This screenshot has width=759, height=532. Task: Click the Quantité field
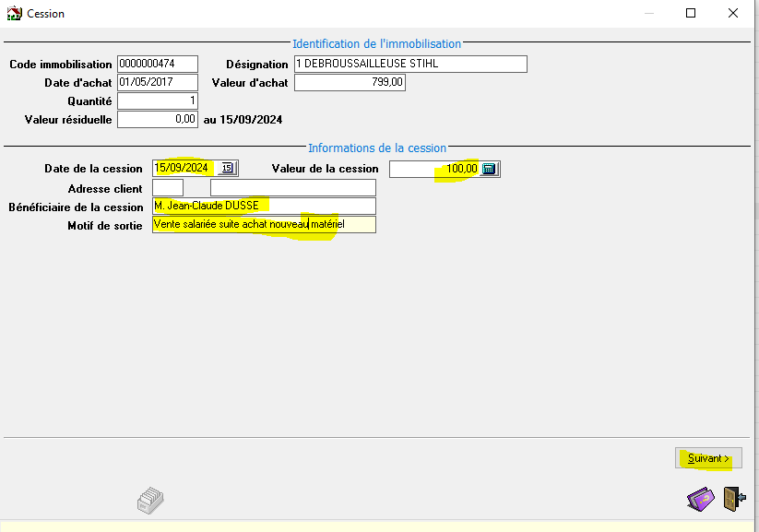(x=157, y=100)
